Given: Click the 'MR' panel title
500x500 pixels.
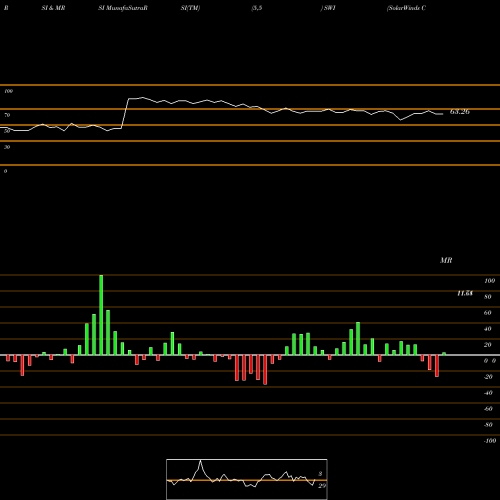Looking at the screenshot, I should pyautogui.click(x=446, y=260).
